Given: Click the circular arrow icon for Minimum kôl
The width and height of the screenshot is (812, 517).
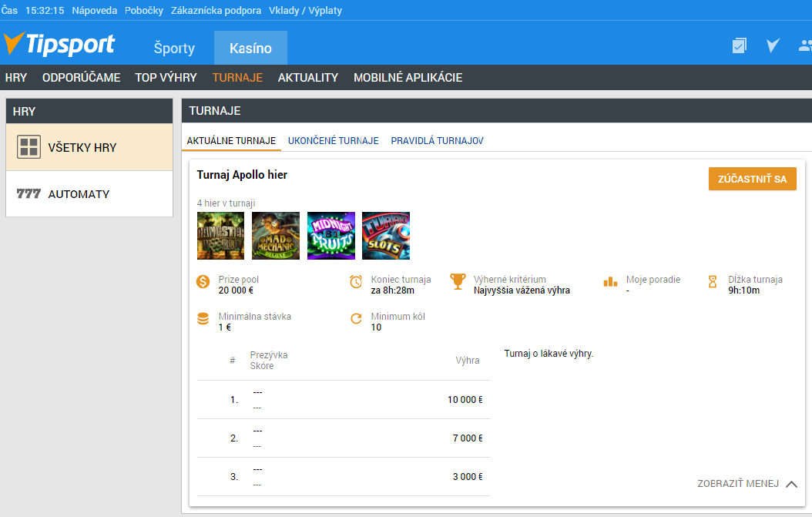Looking at the screenshot, I should coord(356,318).
